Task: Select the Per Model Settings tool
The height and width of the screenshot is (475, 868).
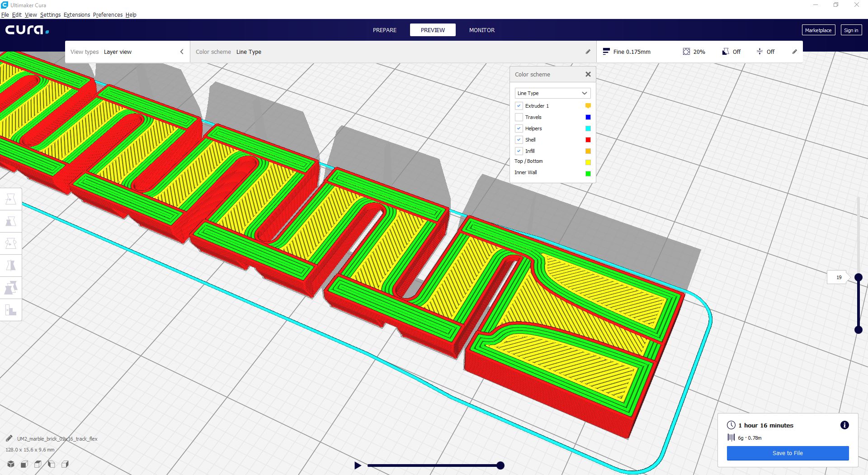Action: point(11,288)
